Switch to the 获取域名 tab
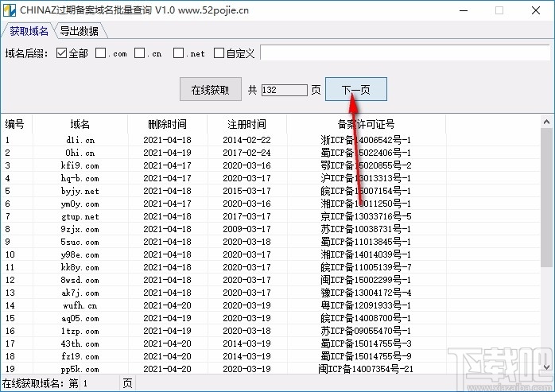Viewport: 555px width, 392px height. pyautogui.click(x=29, y=31)
